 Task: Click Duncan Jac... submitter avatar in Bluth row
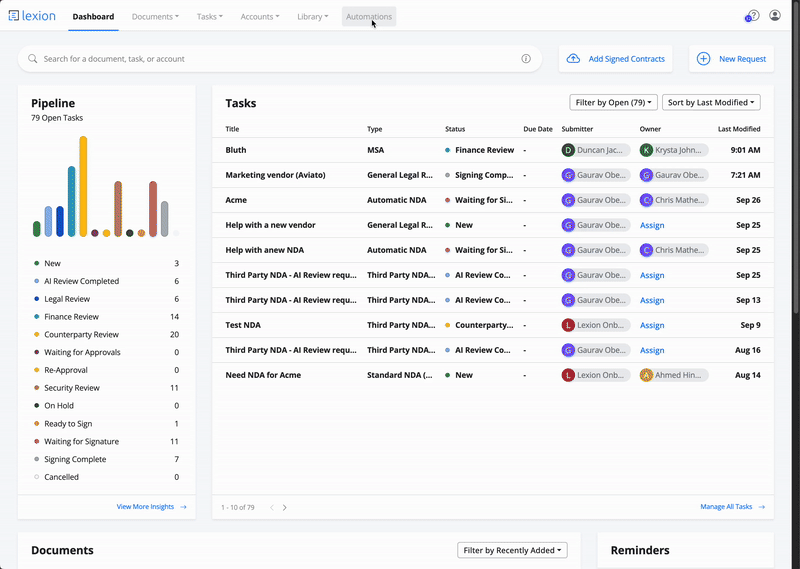click(x=568, y=150)
